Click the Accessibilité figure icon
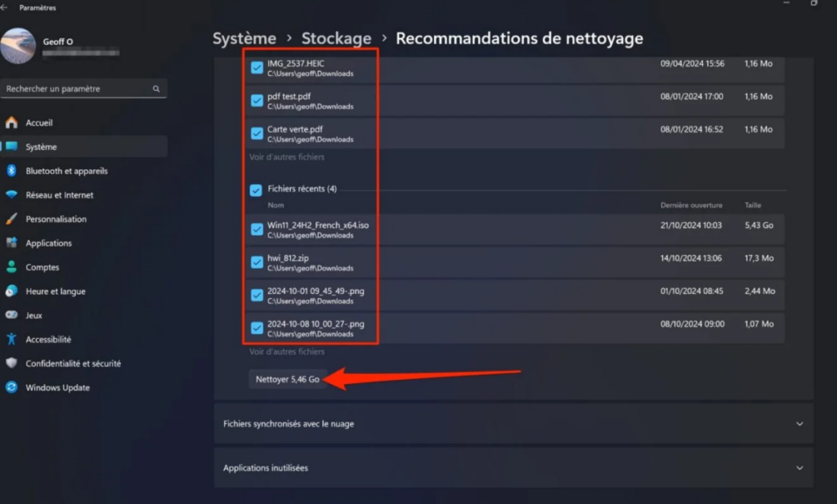Screen dimensions: 837x504 pos(11,340)
